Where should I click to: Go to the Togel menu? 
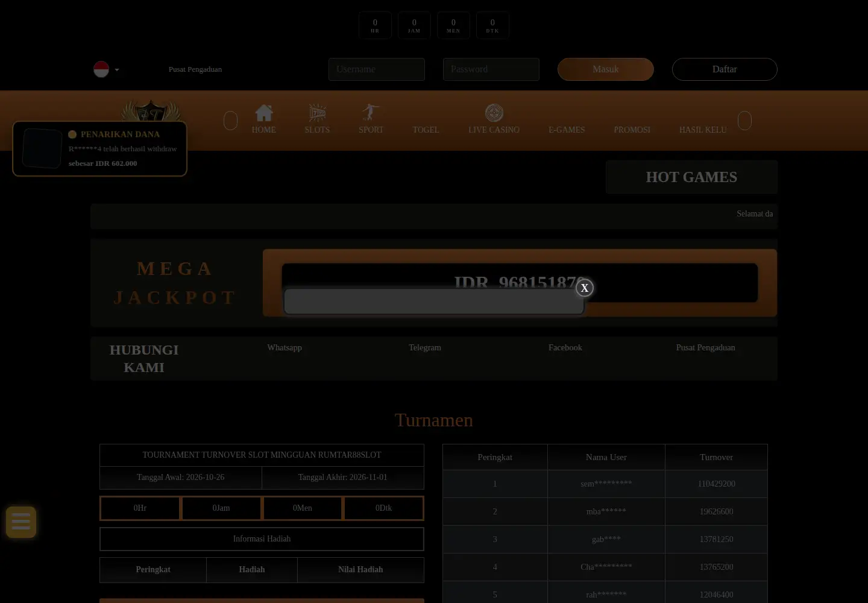pos(426,130)
